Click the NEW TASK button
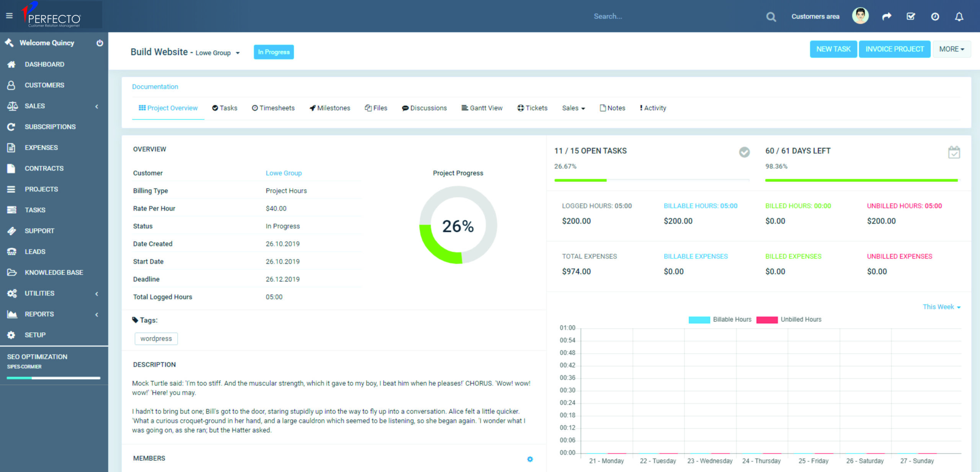980x472 pixels. click(x=833, y=49)
